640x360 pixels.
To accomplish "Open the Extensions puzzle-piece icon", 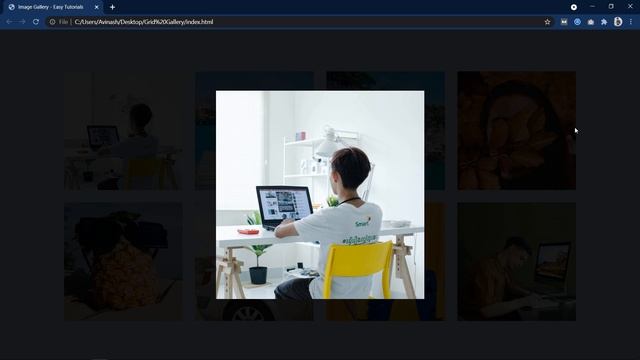I will (604, 22).
